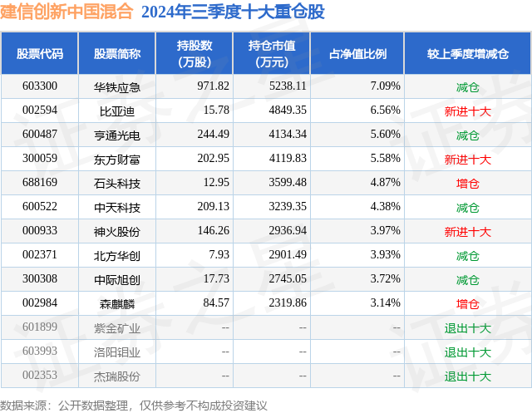Click stock name 东方财富
This screenshot has height=413, width=532.
[117, 160]
